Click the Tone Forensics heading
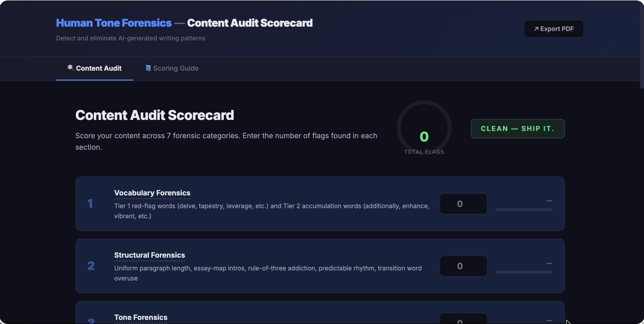 coord(141,317)
